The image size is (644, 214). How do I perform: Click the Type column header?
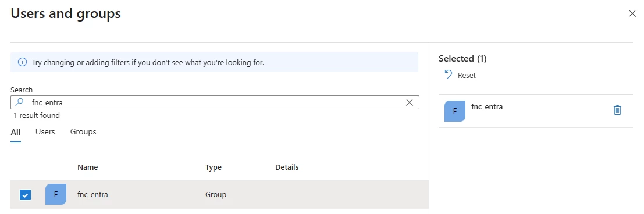click(213, 167)
